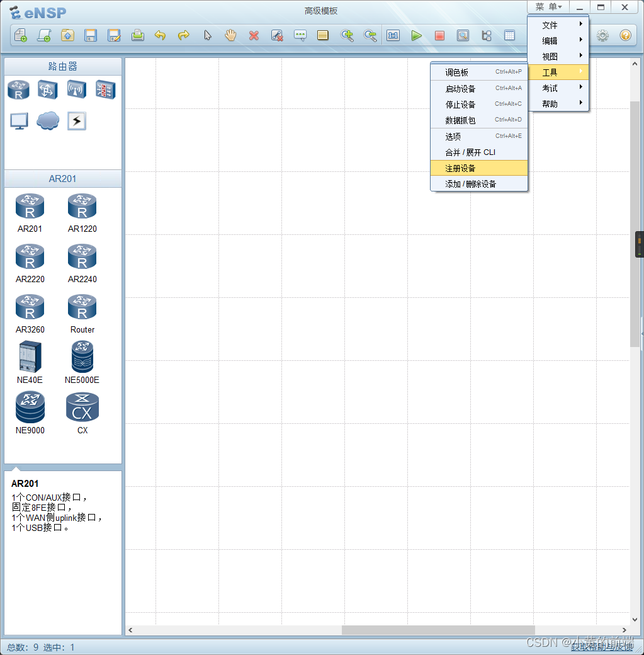This screenshot has width=644, height=655.
Task: Open the 菜单 dropdown button
Action: (548, 7)
